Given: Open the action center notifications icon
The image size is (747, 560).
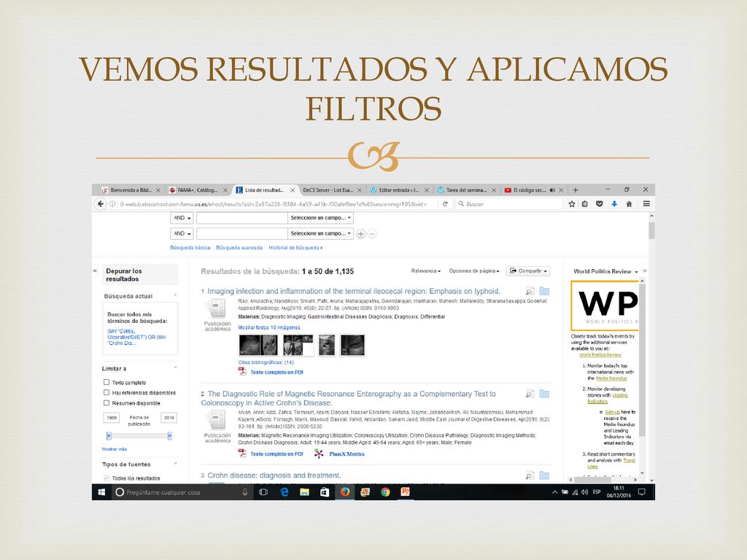Looking at the screenshot, I should 642,492.
